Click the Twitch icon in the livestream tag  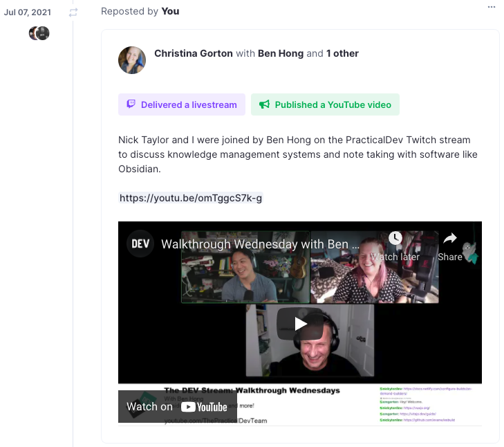[x=131, y=104]
